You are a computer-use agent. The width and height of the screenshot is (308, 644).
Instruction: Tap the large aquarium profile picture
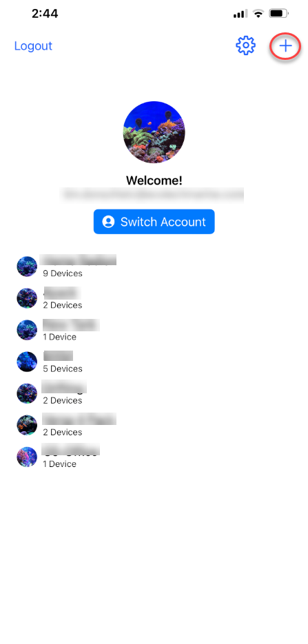[154, 132]
